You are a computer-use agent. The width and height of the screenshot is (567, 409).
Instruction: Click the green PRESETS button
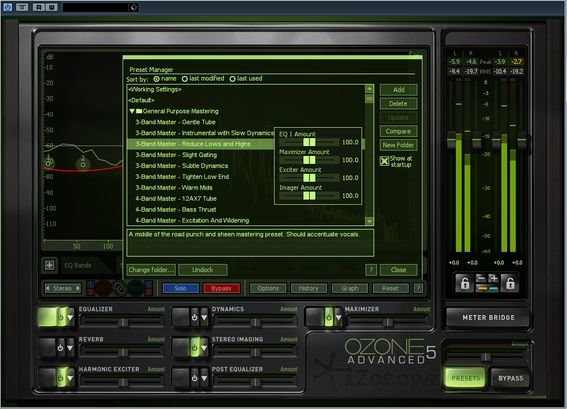[465, 378]
